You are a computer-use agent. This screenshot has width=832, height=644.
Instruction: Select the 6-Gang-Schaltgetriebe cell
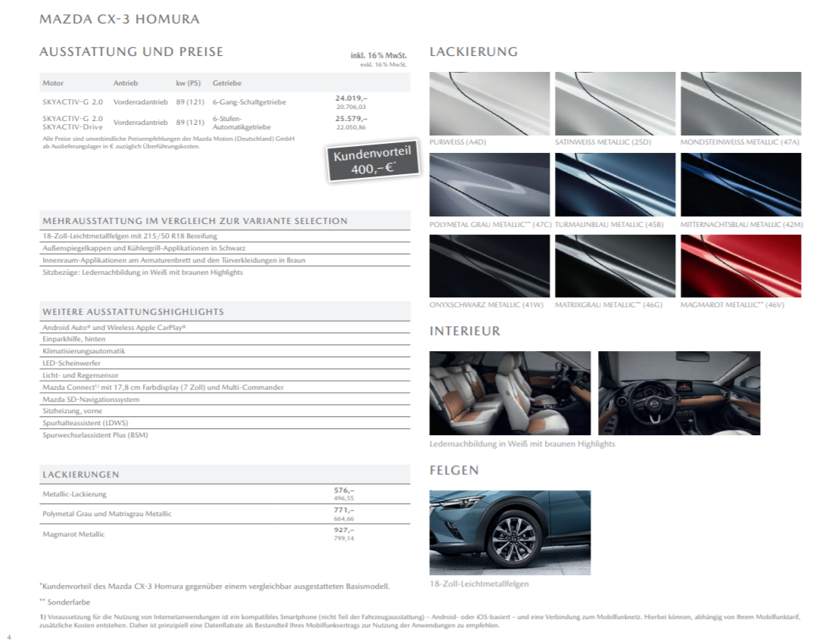coord(249,102)
